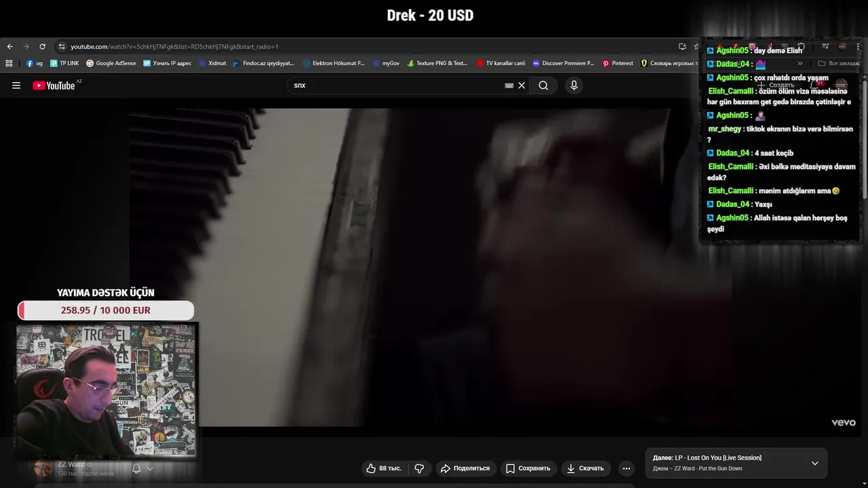The width and height of the screenshot is (868, 488).
Task: Go back with the browser back arrow
Action: click(x=9, y=47)
